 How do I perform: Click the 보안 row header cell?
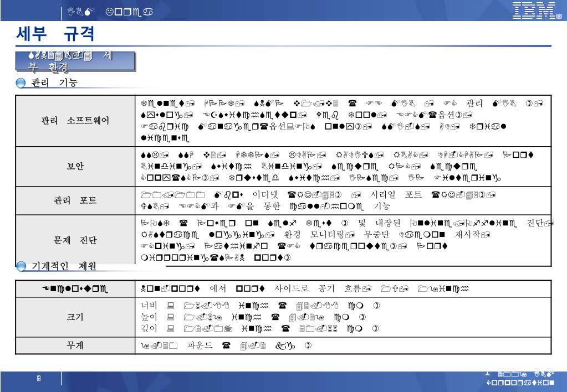click(x=75, y=166)
